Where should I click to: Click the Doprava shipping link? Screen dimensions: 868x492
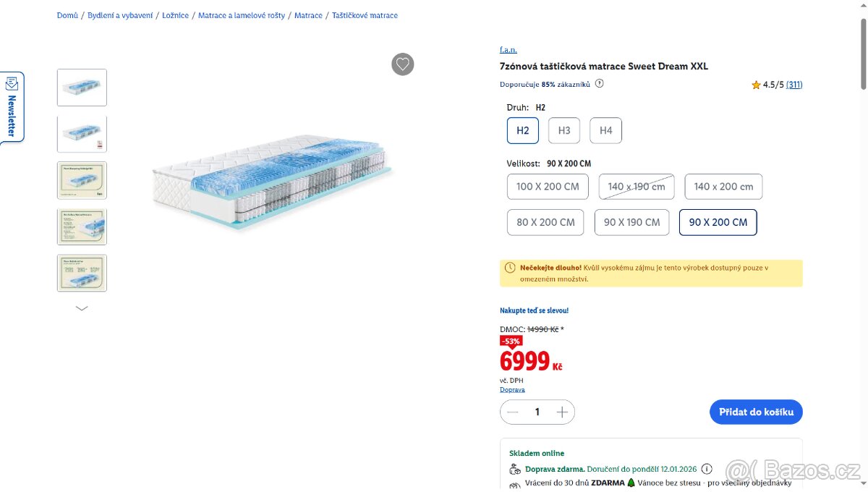(x=512, y=389)
